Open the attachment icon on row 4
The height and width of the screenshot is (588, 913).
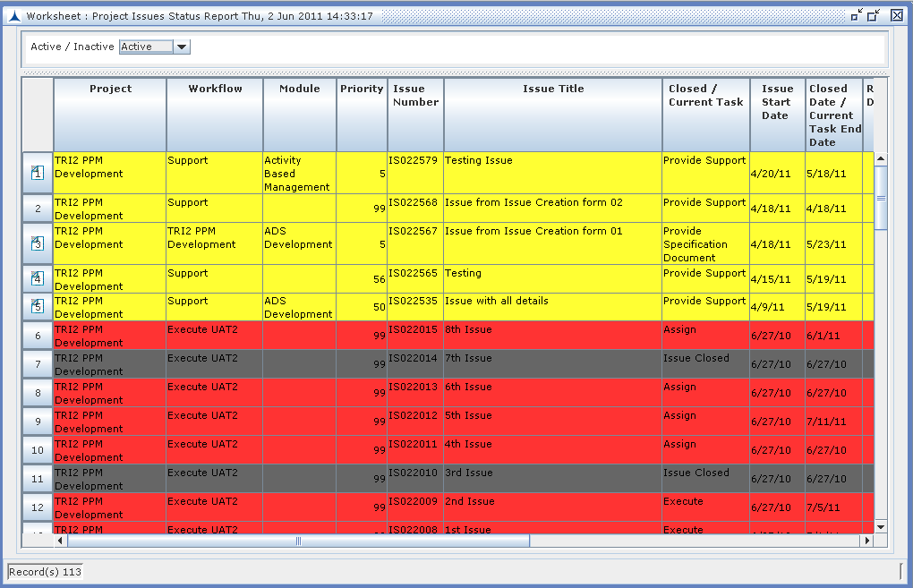38,278
